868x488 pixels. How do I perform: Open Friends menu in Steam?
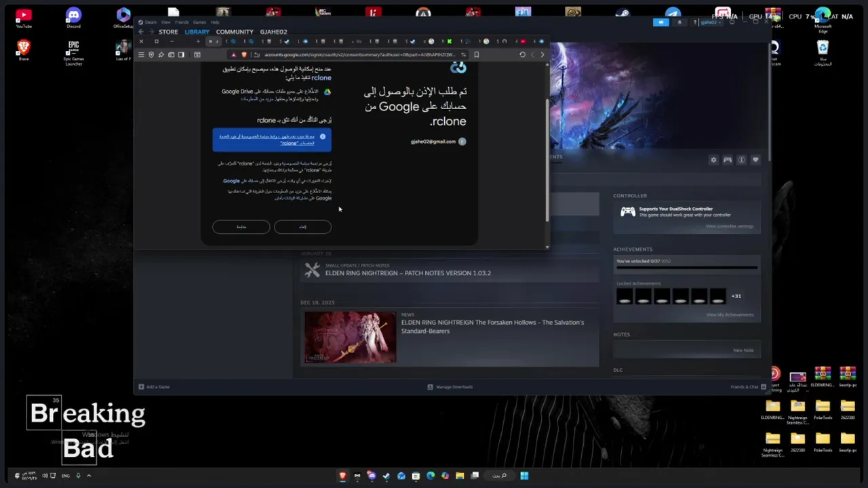(x=182, y=22)
